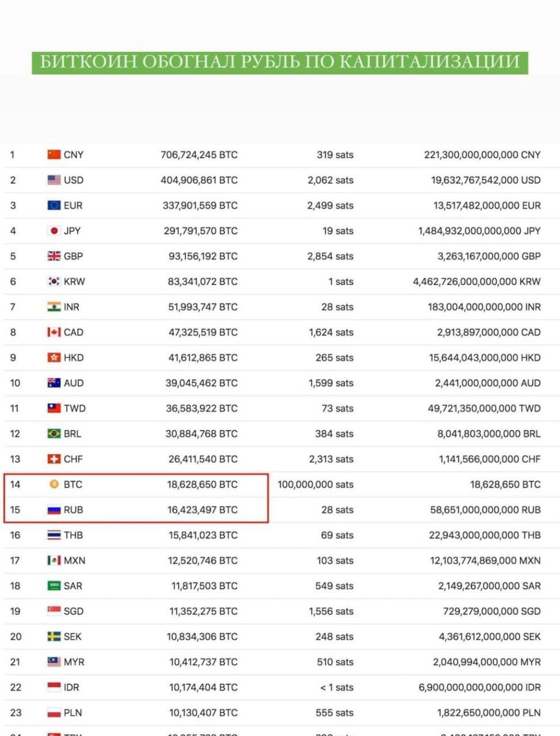Click the value 404,906,861 BTC
560x736 pixels.
[x=199, y=180]
